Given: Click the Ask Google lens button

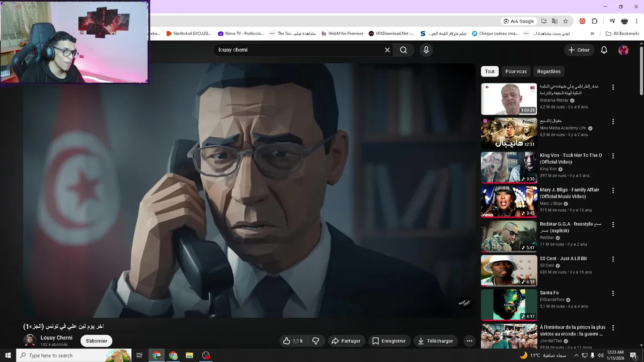Looking at the screenshot, I should click(x=519, y=21).
